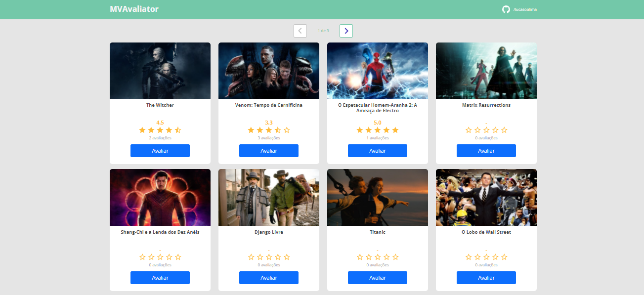Click first star on Lobo de Wall Street
The width and height of the screenshot is (644, 295).
(469, 257)
